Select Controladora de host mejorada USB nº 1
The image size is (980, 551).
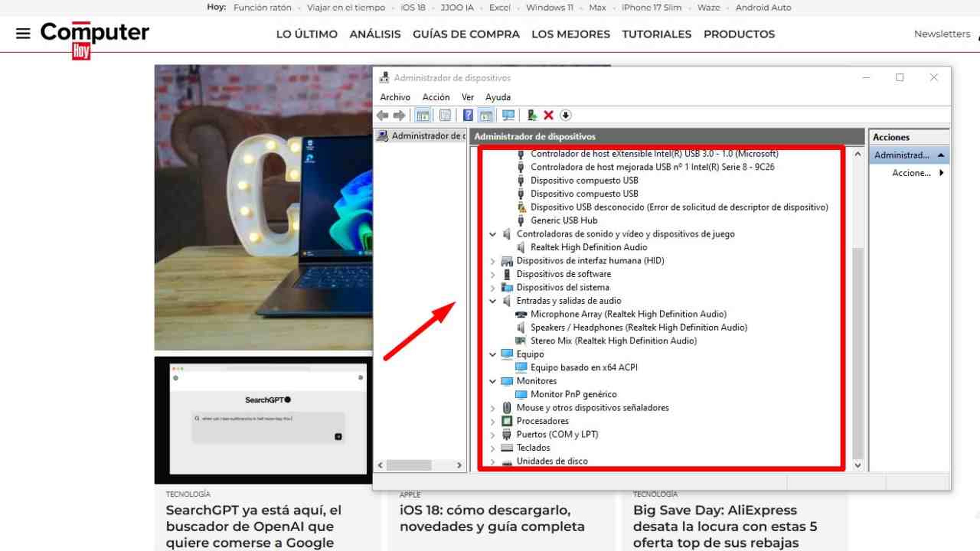click(x=653, y=167)
